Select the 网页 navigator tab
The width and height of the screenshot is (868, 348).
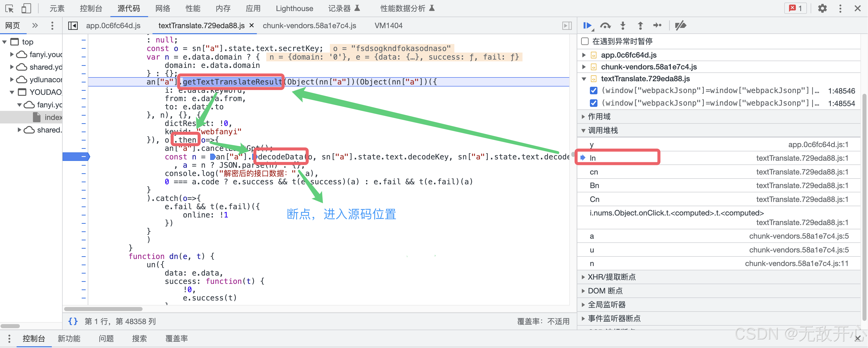13,26
